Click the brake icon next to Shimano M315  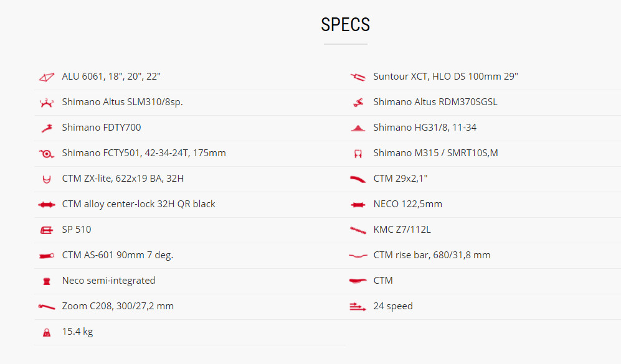358,154
